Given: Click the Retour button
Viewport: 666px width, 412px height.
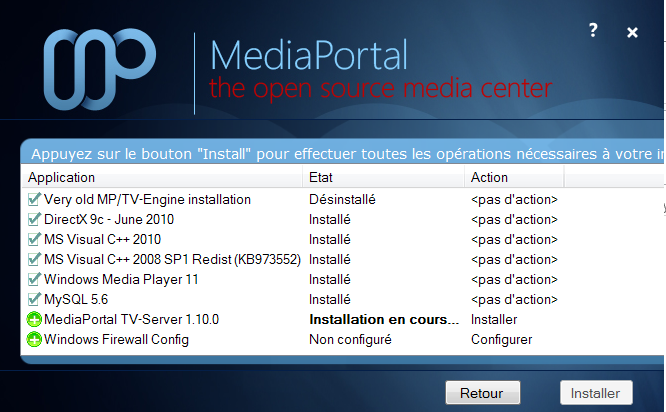Looking at the screenshot, I should 483,393.
